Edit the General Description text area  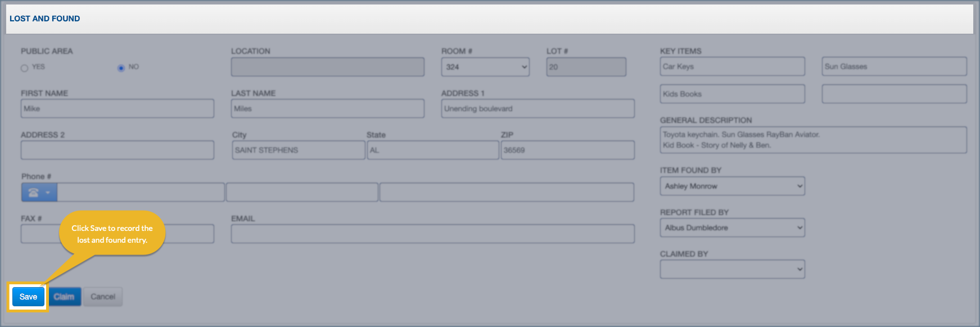coord(813,140)
